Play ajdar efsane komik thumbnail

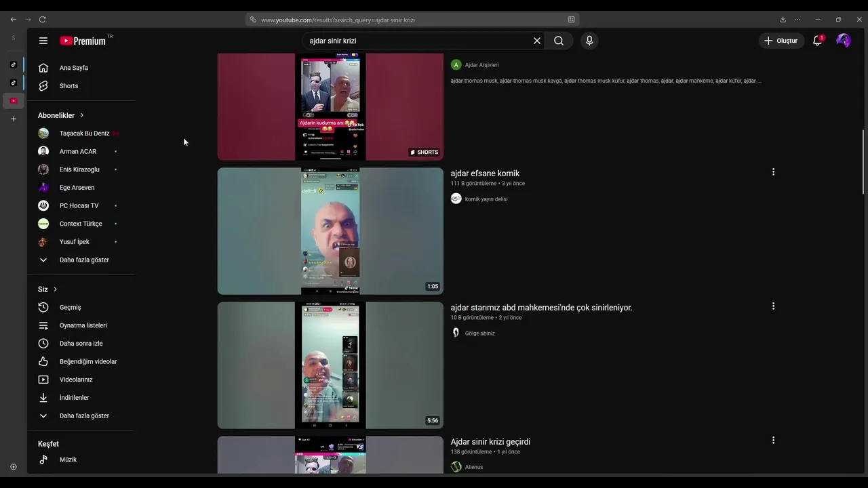tap(330, 231)
